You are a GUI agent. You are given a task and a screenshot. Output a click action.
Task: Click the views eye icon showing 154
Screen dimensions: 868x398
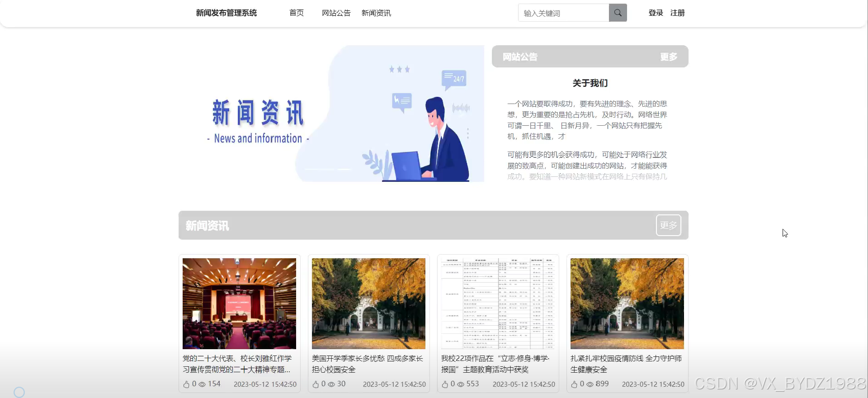[202, 384]
